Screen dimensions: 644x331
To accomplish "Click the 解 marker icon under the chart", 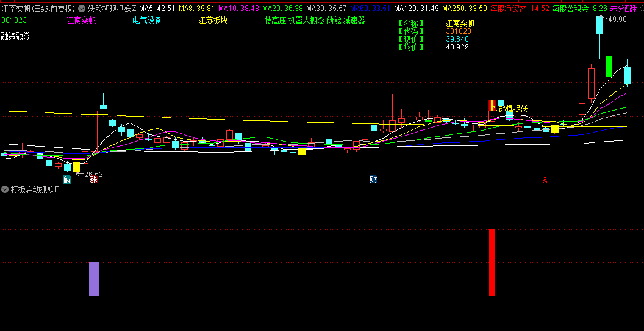I will 66,180.
